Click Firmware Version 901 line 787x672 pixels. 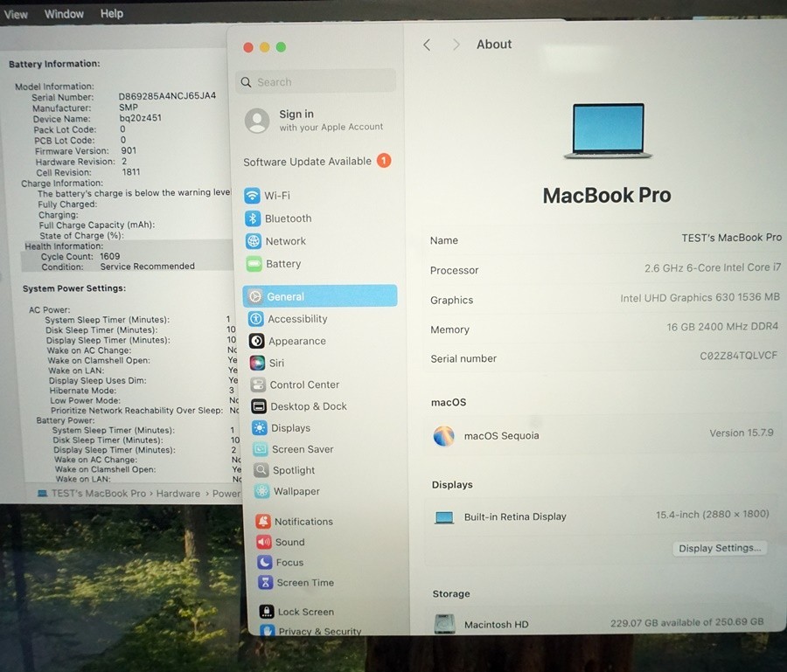[x=86, y=151]
